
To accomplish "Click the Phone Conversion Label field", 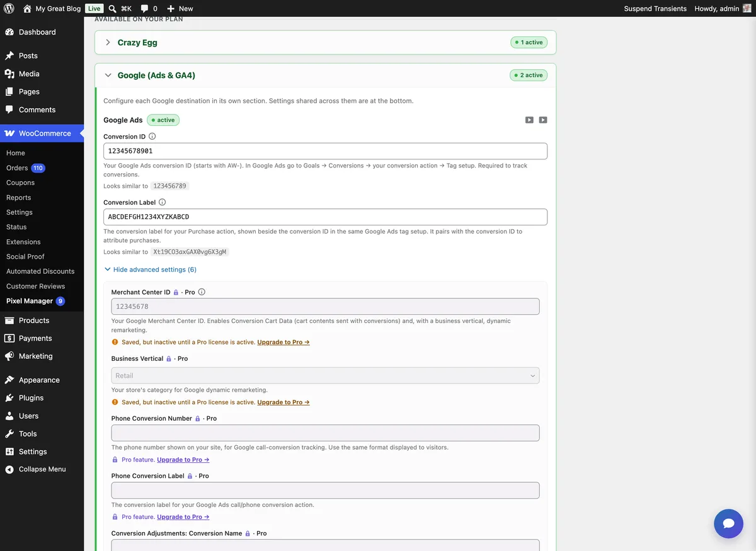I will tap(325, 491).
